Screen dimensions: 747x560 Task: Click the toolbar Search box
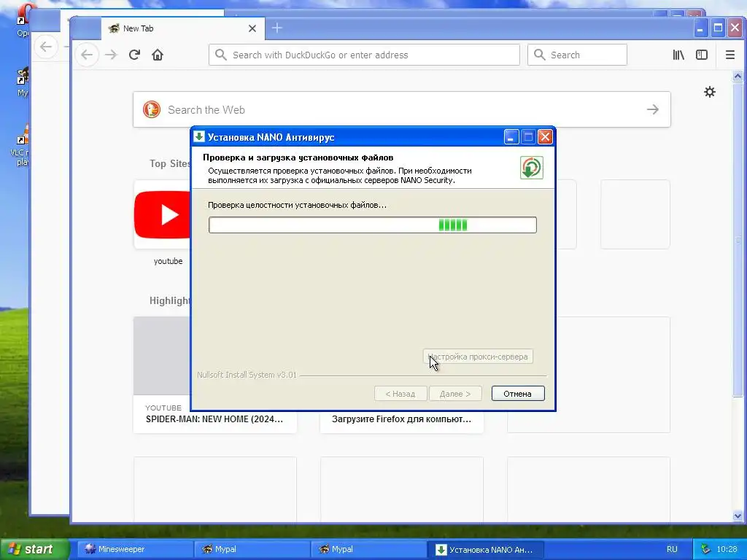[x=577, y=55]
